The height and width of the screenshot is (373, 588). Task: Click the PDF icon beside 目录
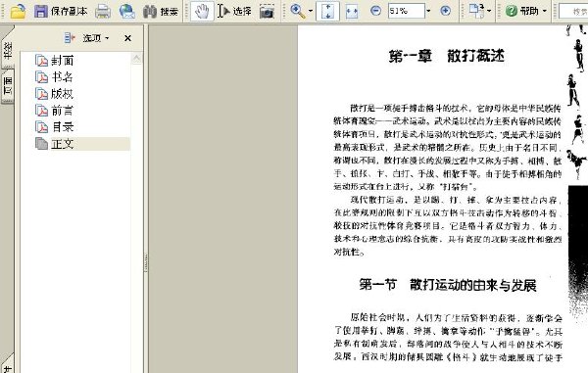pos(41,127)
